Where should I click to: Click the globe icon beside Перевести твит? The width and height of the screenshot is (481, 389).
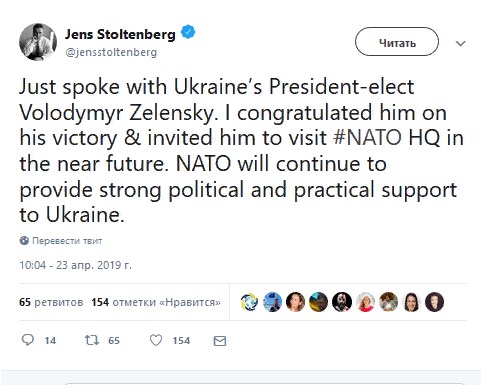[24, 240]
